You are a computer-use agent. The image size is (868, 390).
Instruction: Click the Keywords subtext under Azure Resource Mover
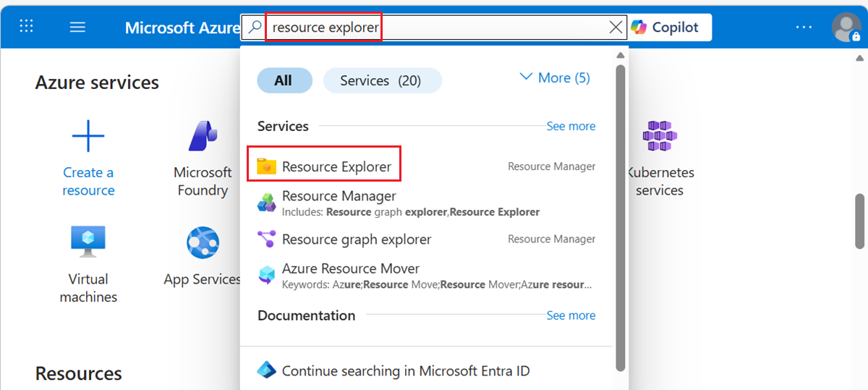point(437,284)
